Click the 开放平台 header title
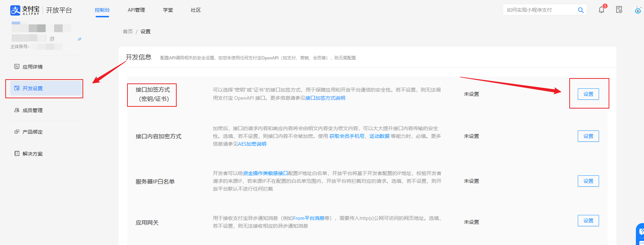 [59, 10]
